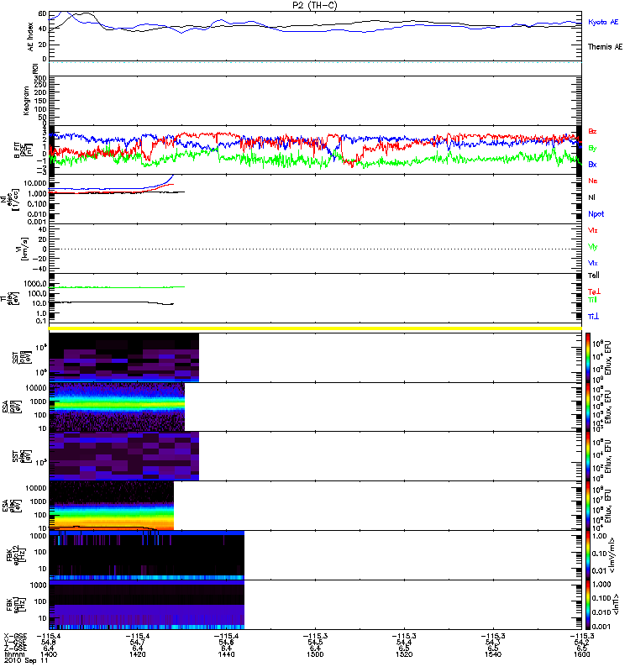Click the "Keogram" y-axis title
Viewport: 630px width, 672px height.
click(26, 101)
